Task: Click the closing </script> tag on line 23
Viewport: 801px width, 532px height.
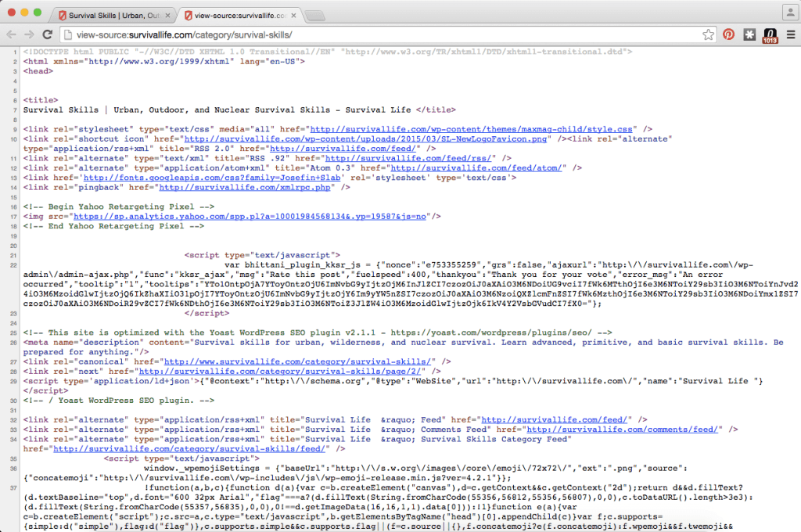Action: pos(207,313)
